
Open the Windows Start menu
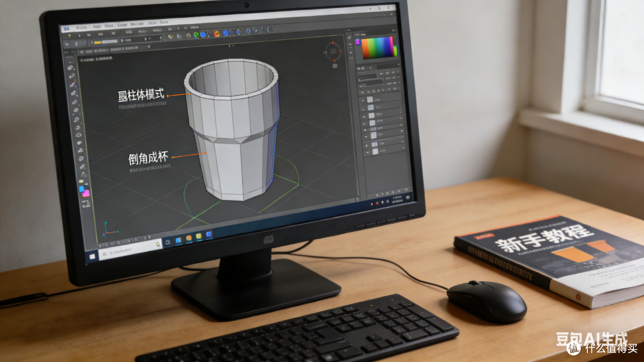92,256
